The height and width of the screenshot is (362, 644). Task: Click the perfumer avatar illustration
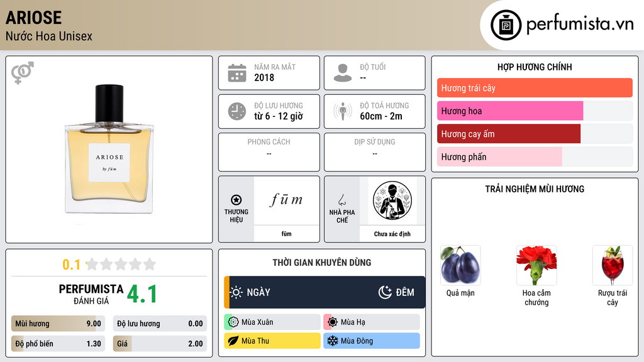[x=392, y=200]
